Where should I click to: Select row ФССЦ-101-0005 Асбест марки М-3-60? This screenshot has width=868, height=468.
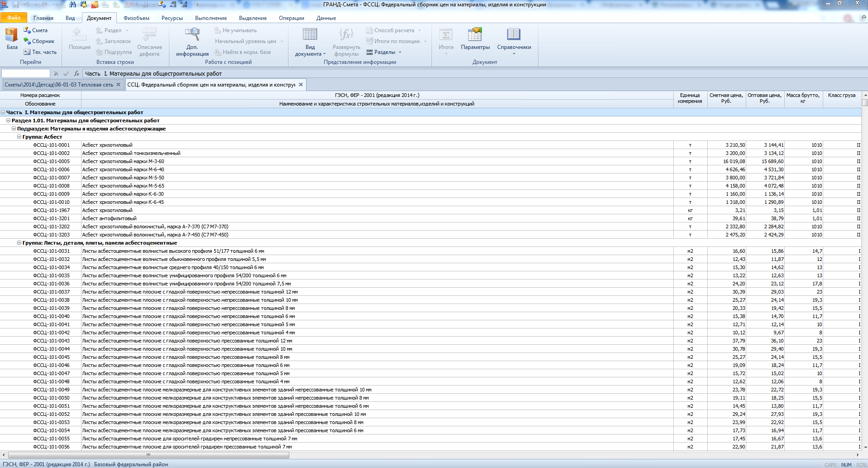click(x=430, y=161)
